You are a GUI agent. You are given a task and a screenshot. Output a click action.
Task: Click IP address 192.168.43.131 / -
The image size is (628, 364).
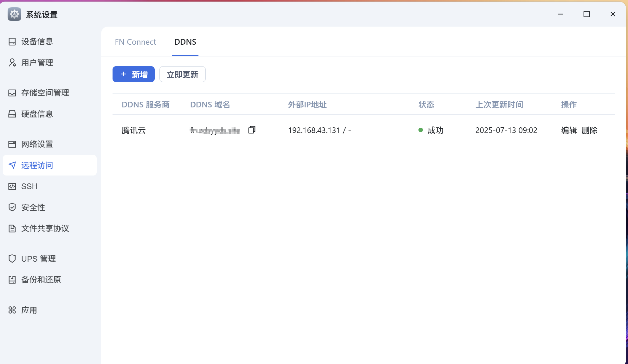pyautogui.click(x=320, y=130)
